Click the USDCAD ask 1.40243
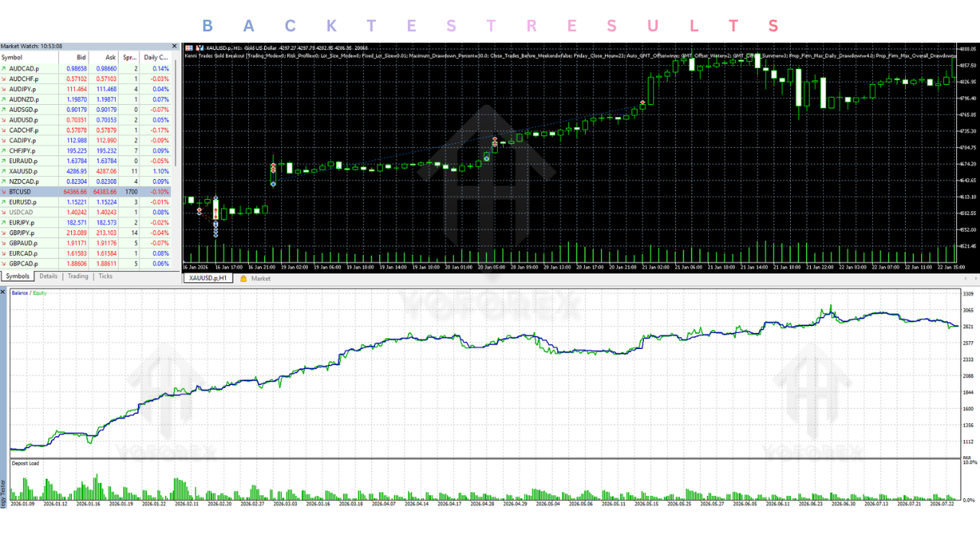Screen dimensions: 980x551 [106, 212]
